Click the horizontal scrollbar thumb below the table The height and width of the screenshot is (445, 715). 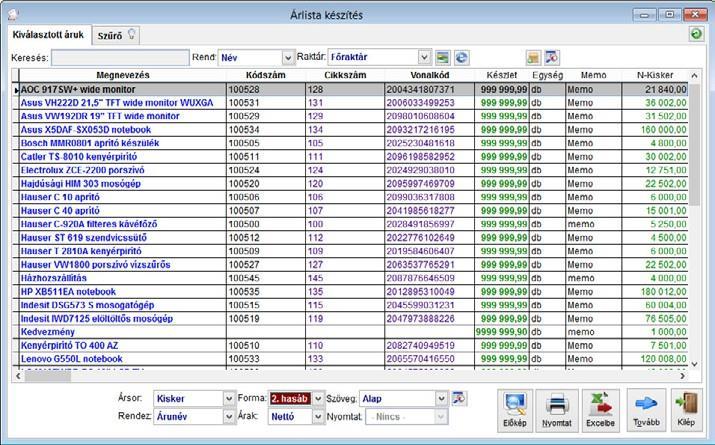click(47, 376)
